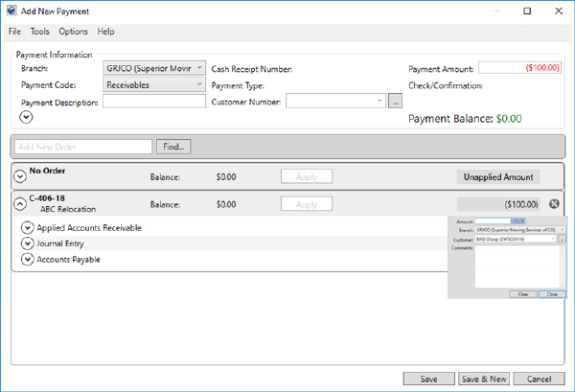Open the Tools menu
The height and width of the screenshot is (392, 575).
tap(39, 32)
